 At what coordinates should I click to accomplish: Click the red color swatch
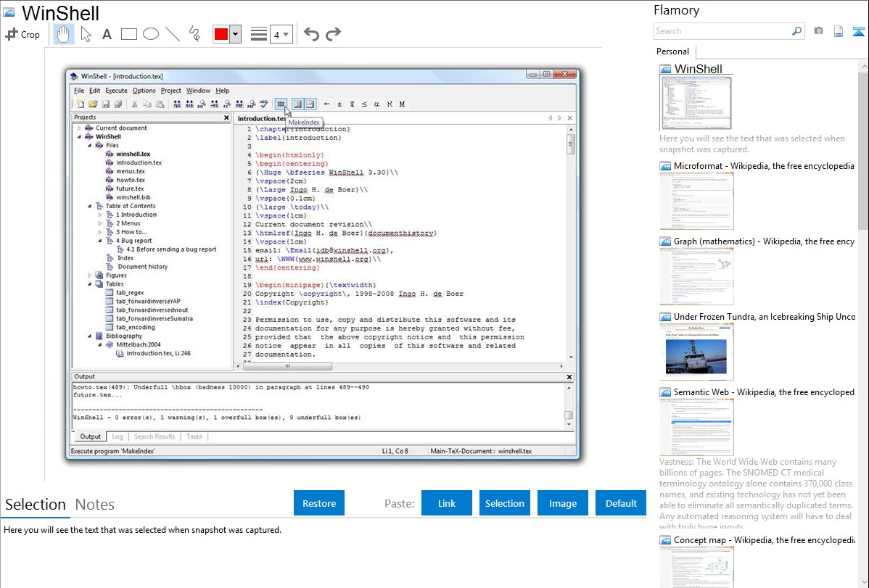point(221,34)
